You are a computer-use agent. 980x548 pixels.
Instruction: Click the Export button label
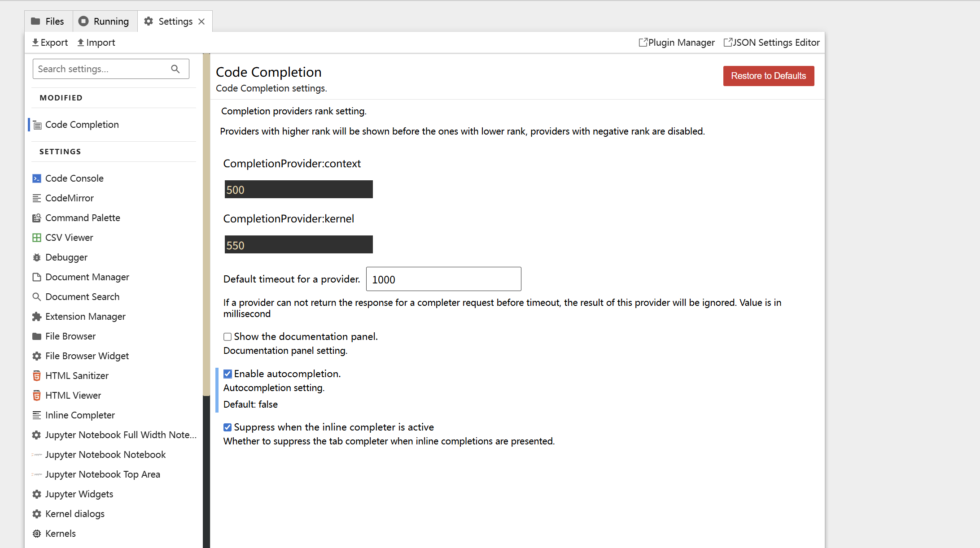click(x=54, y=42)
